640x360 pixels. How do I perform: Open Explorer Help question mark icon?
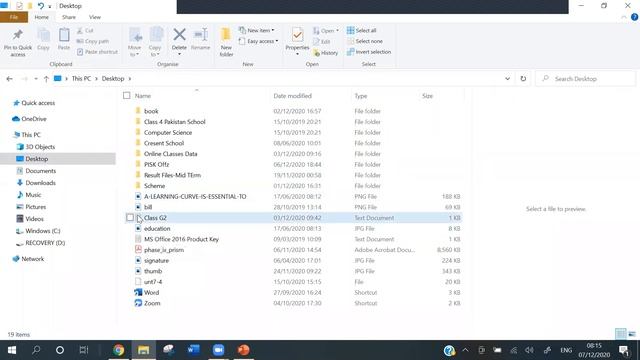click(634, 17)
